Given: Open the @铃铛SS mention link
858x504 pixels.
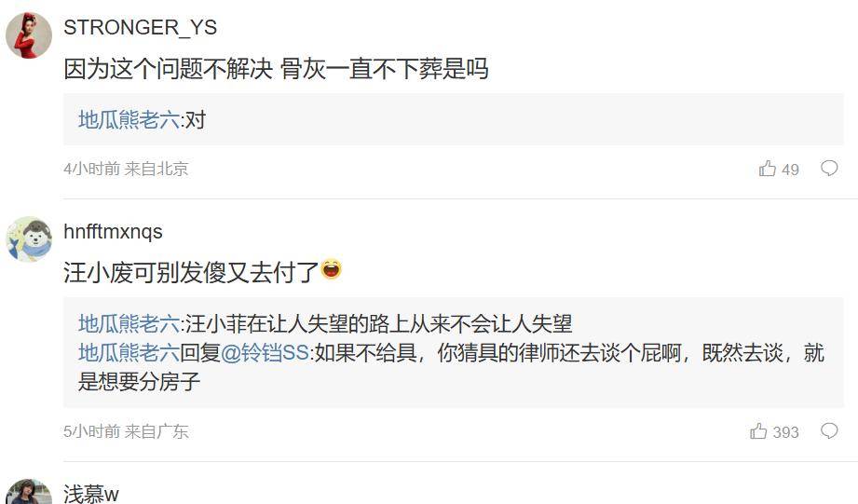Looking at the screenshot, I should click(266, 352).
